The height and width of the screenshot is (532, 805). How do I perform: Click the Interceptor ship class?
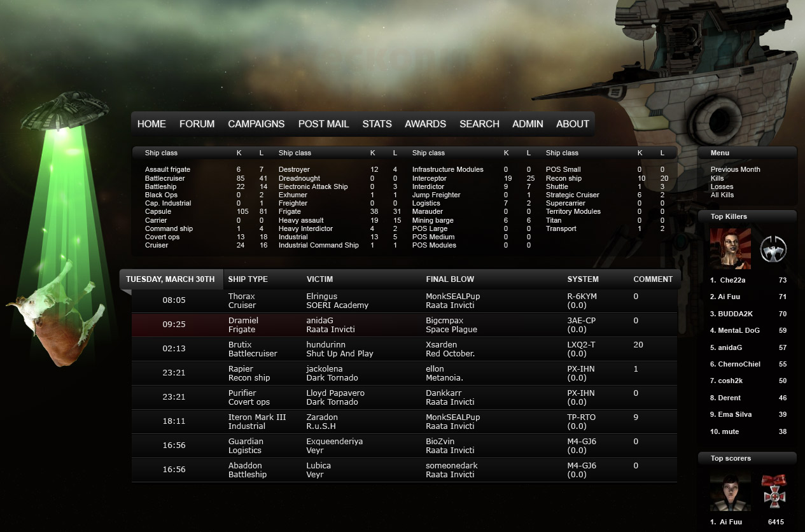[x=430, y=178]
